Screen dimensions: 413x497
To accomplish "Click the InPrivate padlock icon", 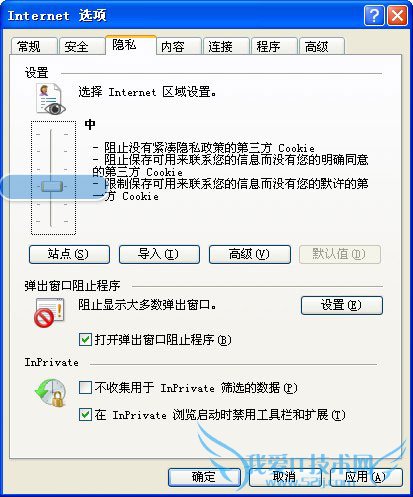I will (50, 393).
